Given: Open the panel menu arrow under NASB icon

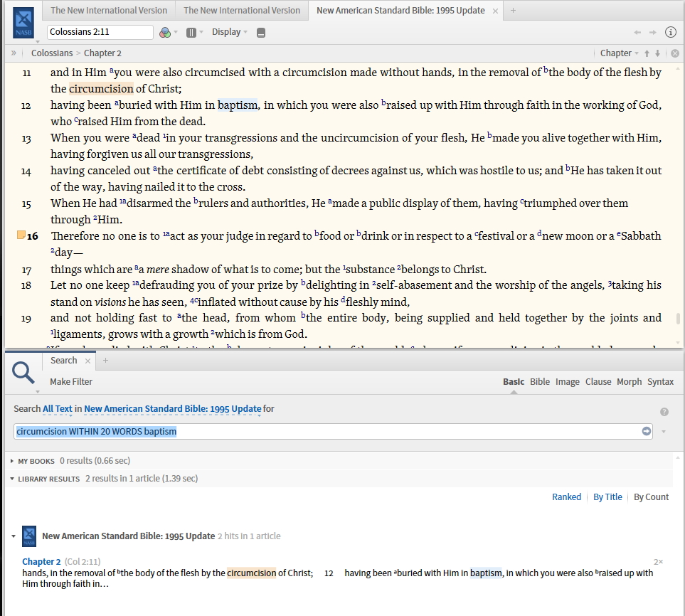Looking at the screenshot, I should (x=38, y=41).
